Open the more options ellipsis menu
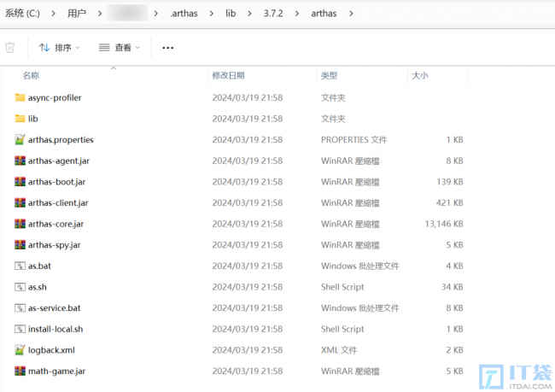This screenshot has height=392, width=555. (x=167, y=48)
